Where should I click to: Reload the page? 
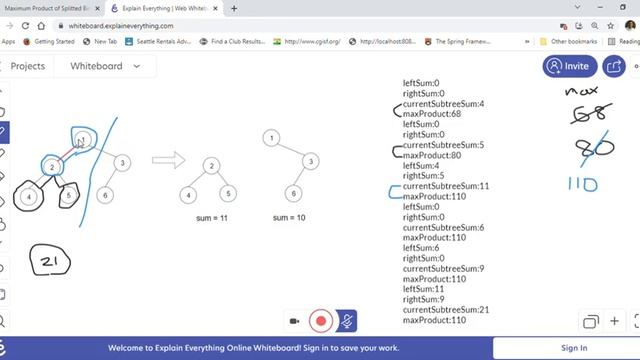(x=25, y=26)
